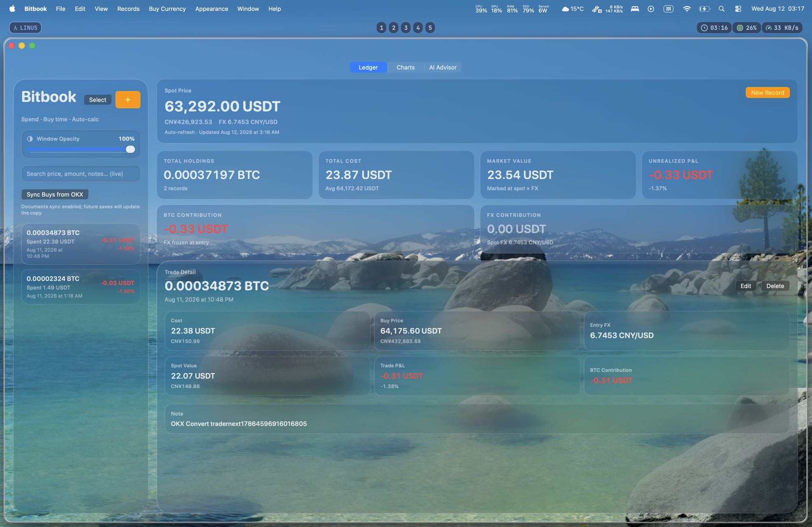Click the battery charging icon
The height and width of the screenshot is (527, 812).
click(x=704, y=9)
